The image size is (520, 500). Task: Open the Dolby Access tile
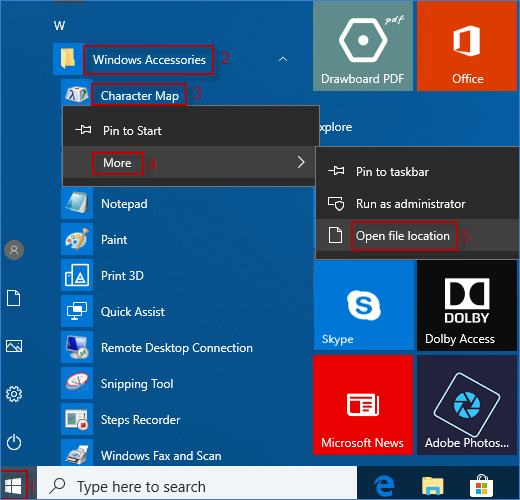coord(467,305)
